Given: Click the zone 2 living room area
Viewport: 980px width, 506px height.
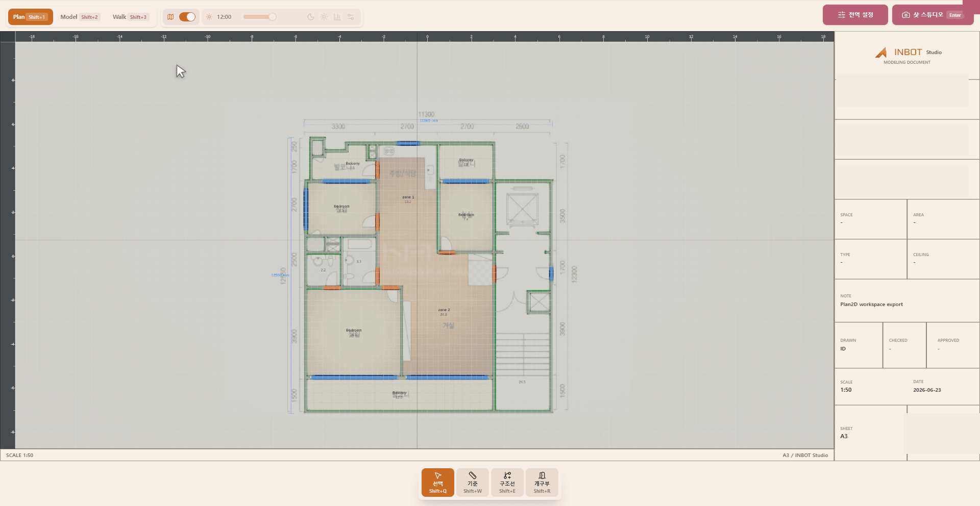Looking at the screenshot, I should pyautogui.click(x=444, y=312).
